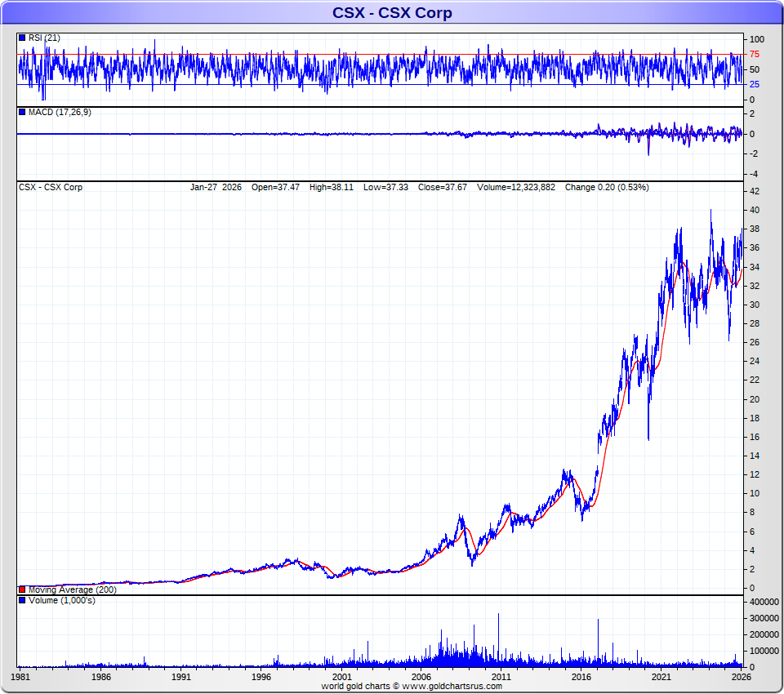
Task: Click the blue Volume legend square
Action: [x=22, y=600]
